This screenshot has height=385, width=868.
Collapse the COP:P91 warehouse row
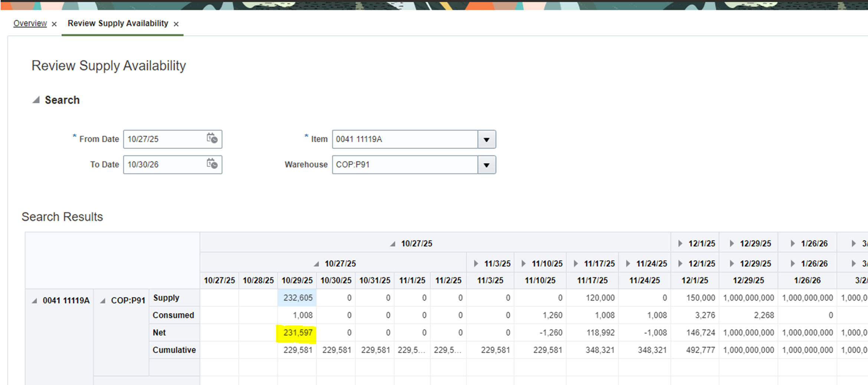(x=103, y=301)
